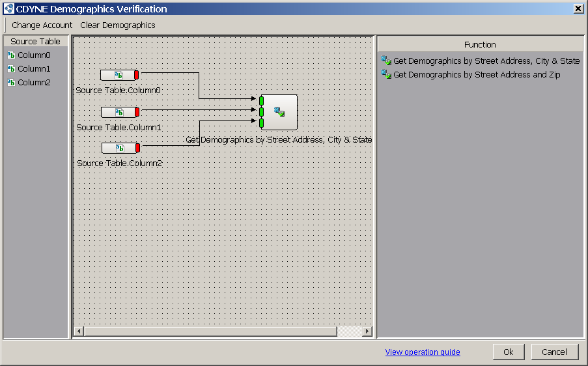Click the red output port of the Column1 node
Viewport: 588px width, 366px height.
coord(137,112)
